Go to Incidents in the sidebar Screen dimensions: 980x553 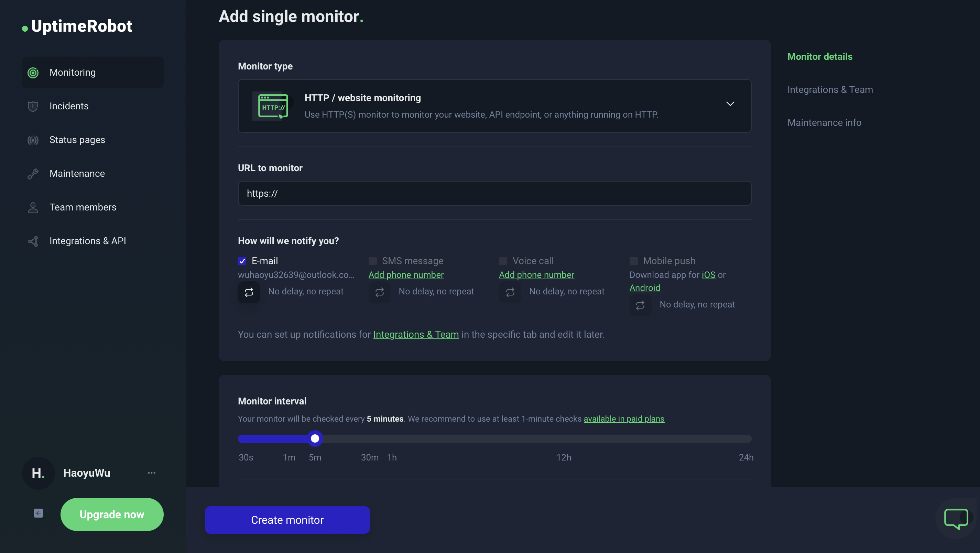(92, 106)
